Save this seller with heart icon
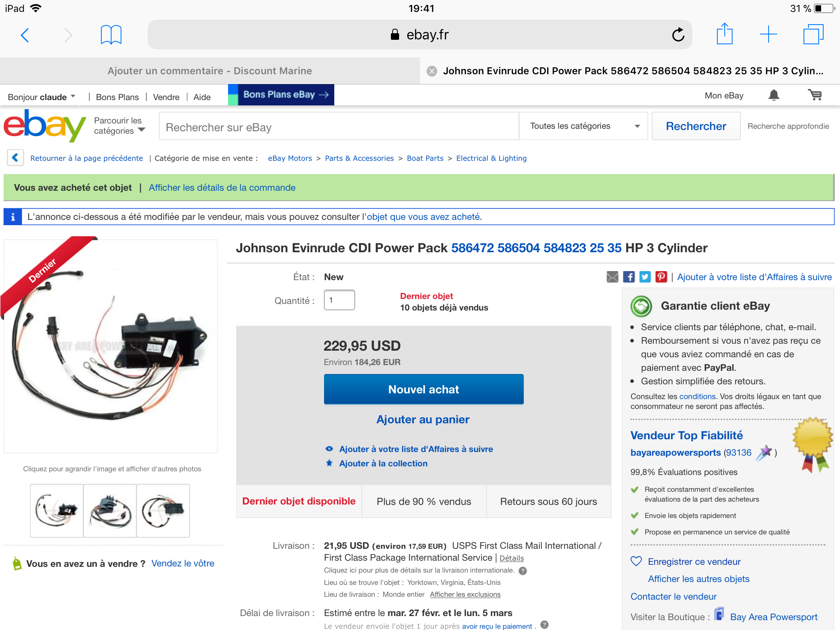840x630 pixels. [636, 561]
